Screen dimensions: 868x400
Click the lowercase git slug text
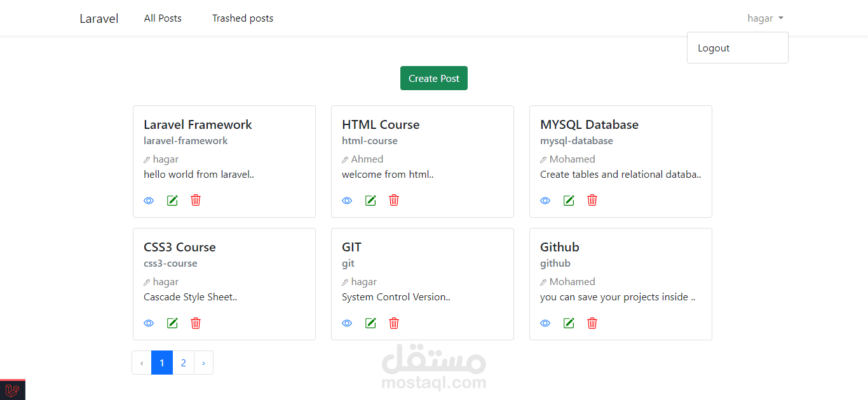[348, 263]
